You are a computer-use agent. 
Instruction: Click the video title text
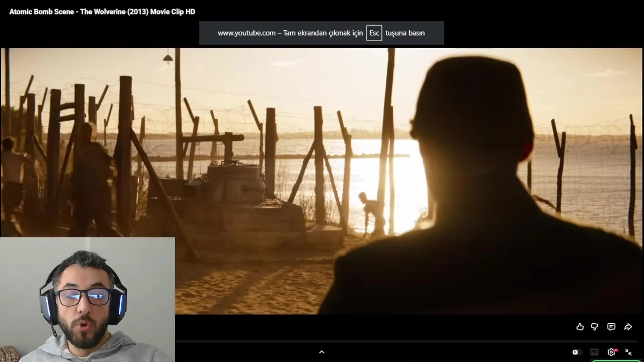pyautogui.click(x=102, y=12)
